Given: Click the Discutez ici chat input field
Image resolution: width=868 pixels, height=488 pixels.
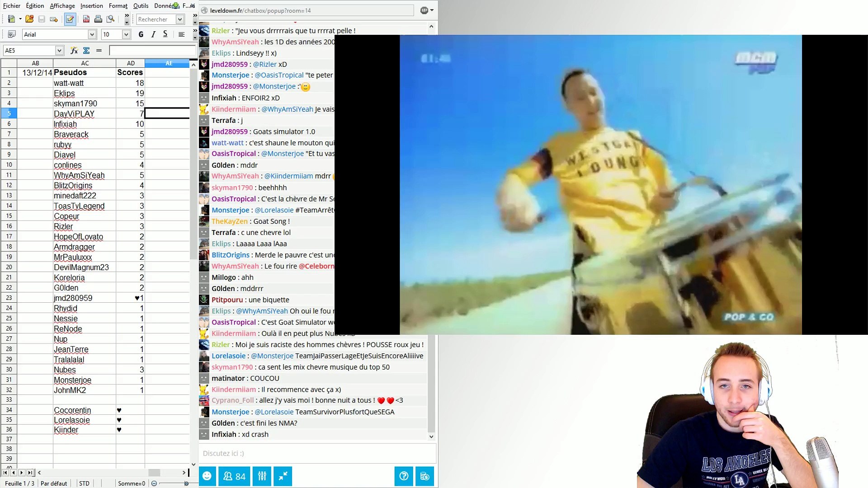Looking at the screenshot, I should [x=317, y=453].
